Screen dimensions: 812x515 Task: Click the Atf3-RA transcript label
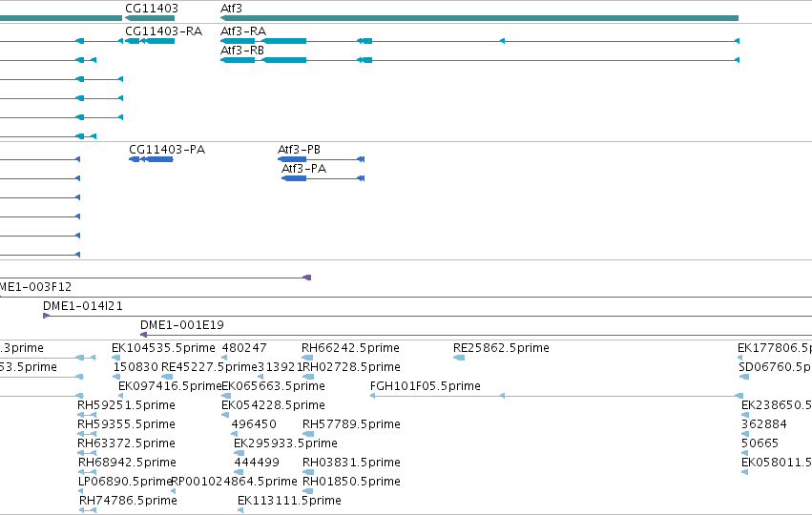pos(243,31)
